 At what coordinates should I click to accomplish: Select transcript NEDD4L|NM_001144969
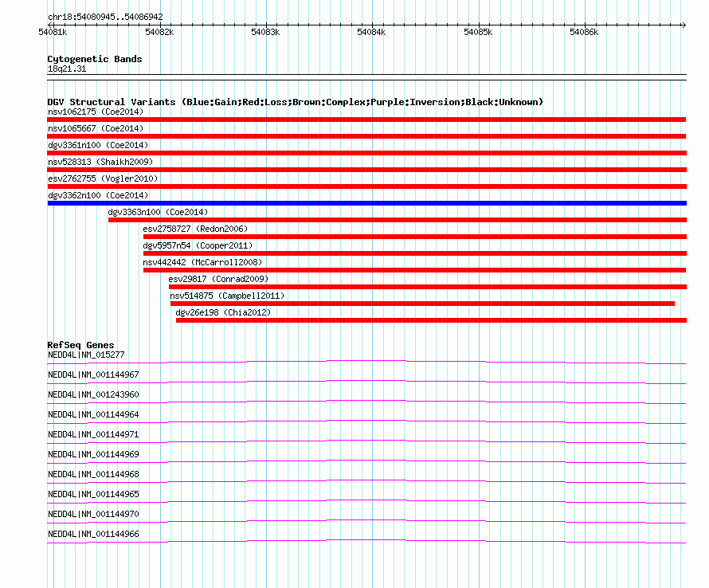[x=93, y=455]
